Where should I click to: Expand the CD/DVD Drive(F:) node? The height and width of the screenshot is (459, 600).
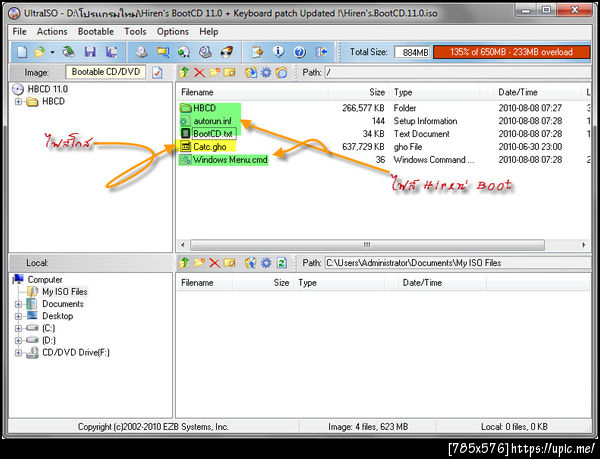coord(18,353)
